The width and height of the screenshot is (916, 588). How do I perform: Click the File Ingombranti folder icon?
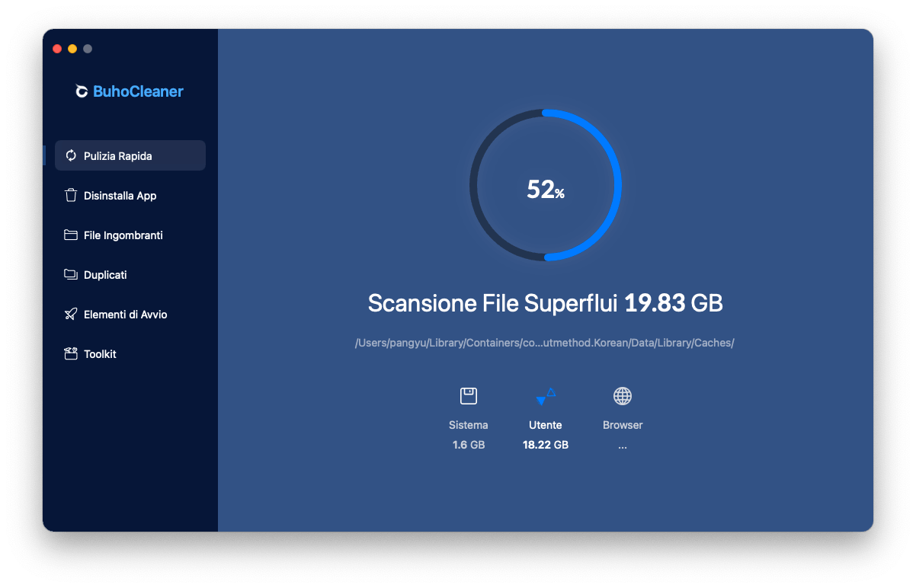click(71, 235)
